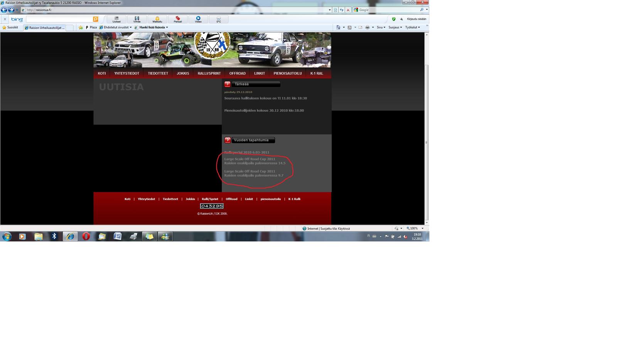This screenshot has width=644, height=362.
Task: Open the PIENOISAUTOILU navigation item
Action: point(287,73)
